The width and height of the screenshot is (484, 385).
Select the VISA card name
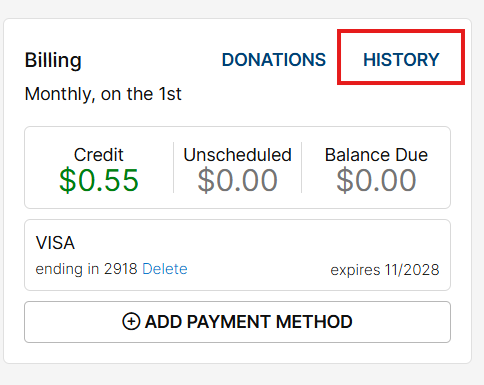click(55, 243)
